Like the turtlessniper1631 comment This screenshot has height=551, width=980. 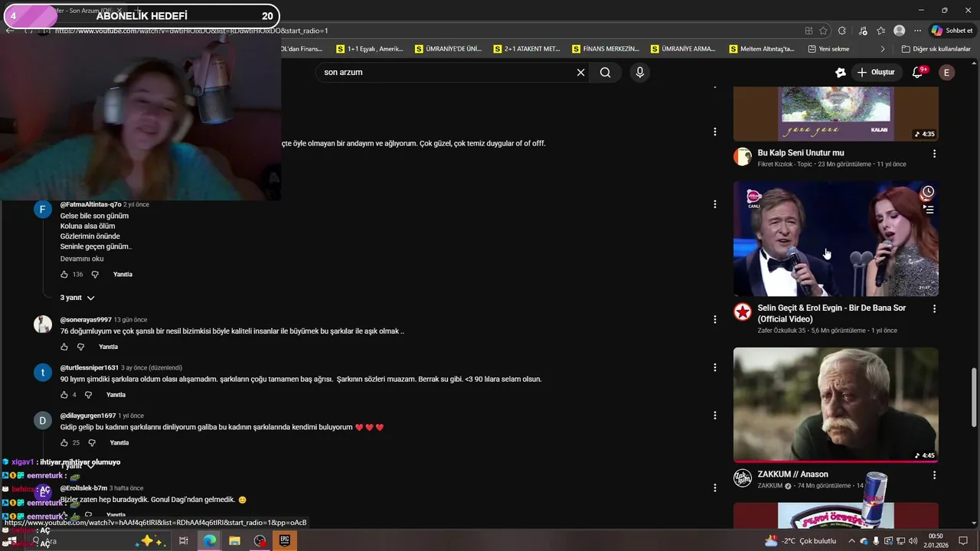tap(64, 395)
